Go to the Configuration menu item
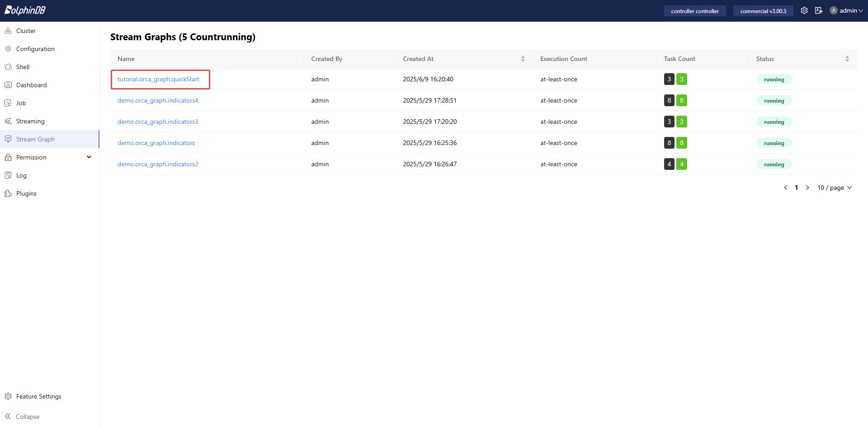This screenshot has width=868, height=427. pos(35,49)
